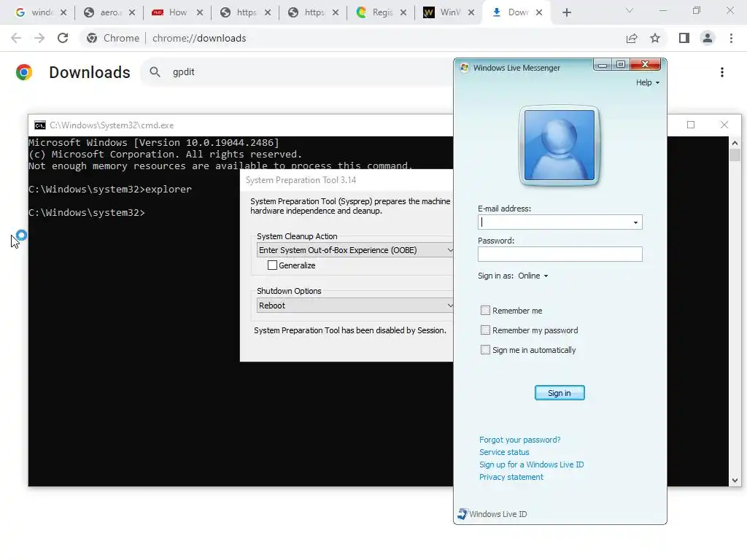Open the Chrome profile avatar icon
The width and height of the screenshot is (747, 560).
coord(708,38)
